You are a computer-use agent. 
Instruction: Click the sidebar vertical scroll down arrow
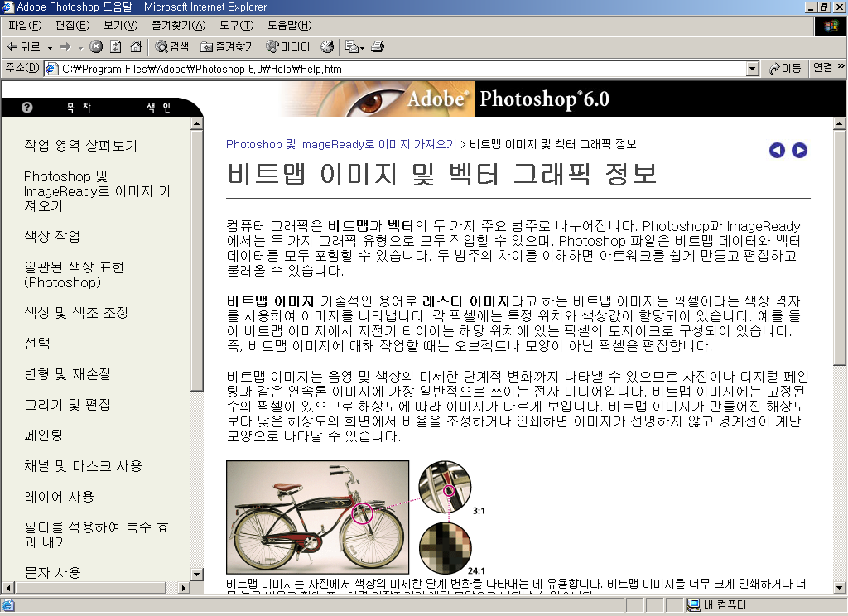197,574
